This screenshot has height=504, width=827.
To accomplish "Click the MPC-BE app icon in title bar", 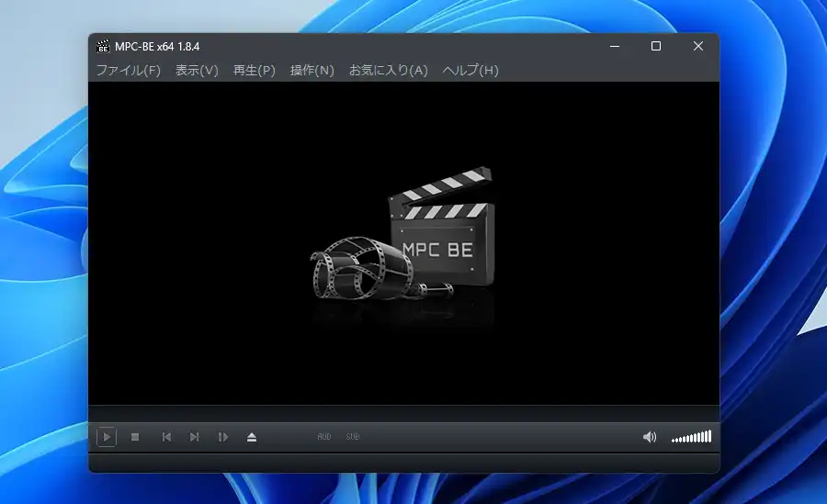I will click(103, 47).
